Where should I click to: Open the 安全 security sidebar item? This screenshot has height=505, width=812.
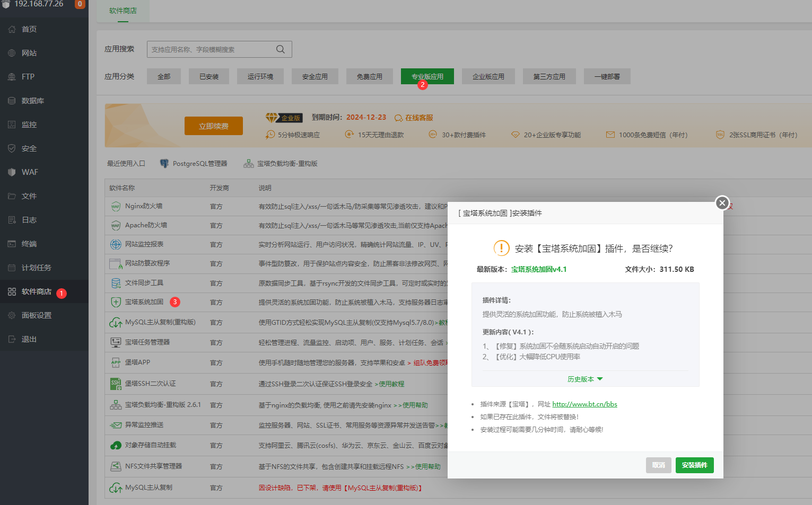click(44, 148)
